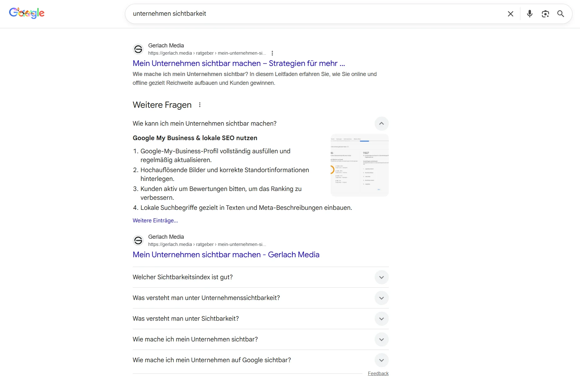Viewport: 580px width, 392px height.
Task: Open options menu next to Weitere Fragen
Action: [200, 105]
